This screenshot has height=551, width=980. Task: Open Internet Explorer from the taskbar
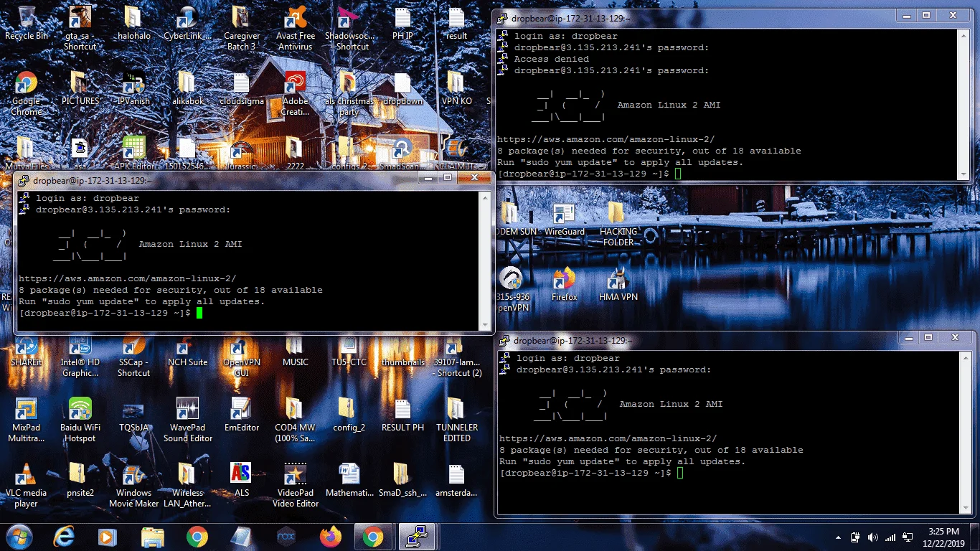click(65, 537)
